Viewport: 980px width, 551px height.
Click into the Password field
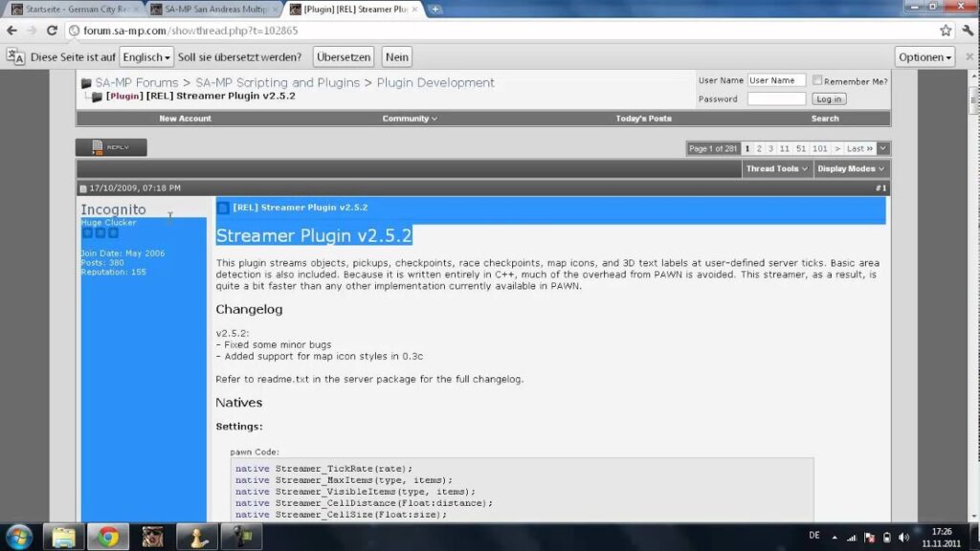[x=776, y=99]
